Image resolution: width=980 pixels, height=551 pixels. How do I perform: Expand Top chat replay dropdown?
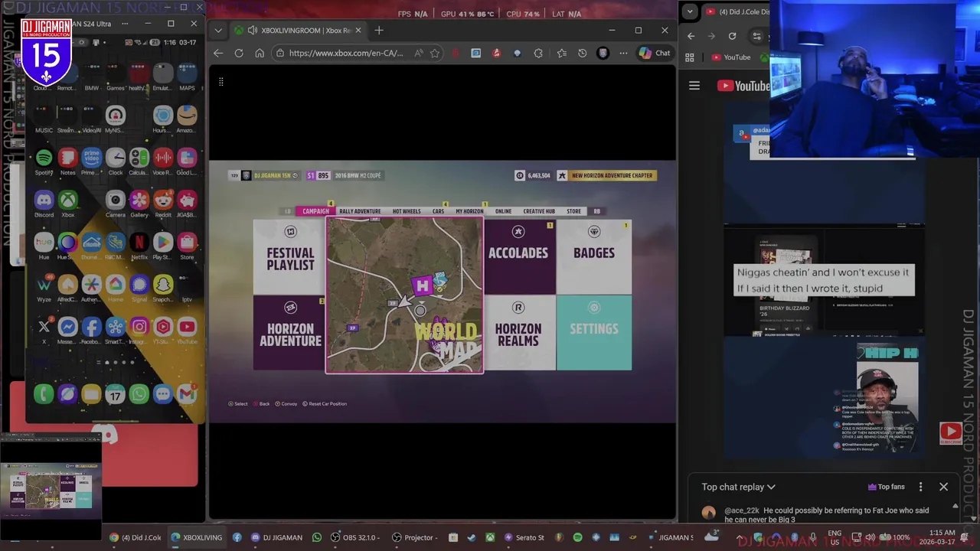[x=739, y=487]
